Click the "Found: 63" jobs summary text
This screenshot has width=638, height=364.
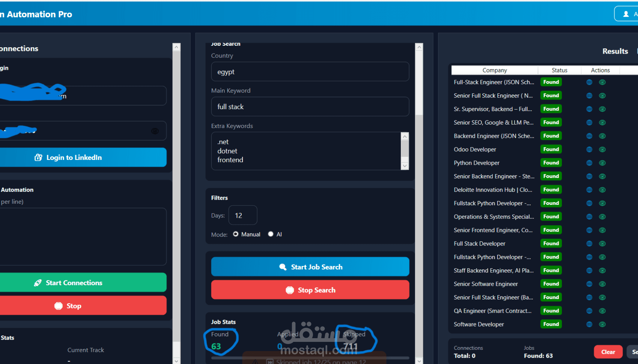coord(538,356)
